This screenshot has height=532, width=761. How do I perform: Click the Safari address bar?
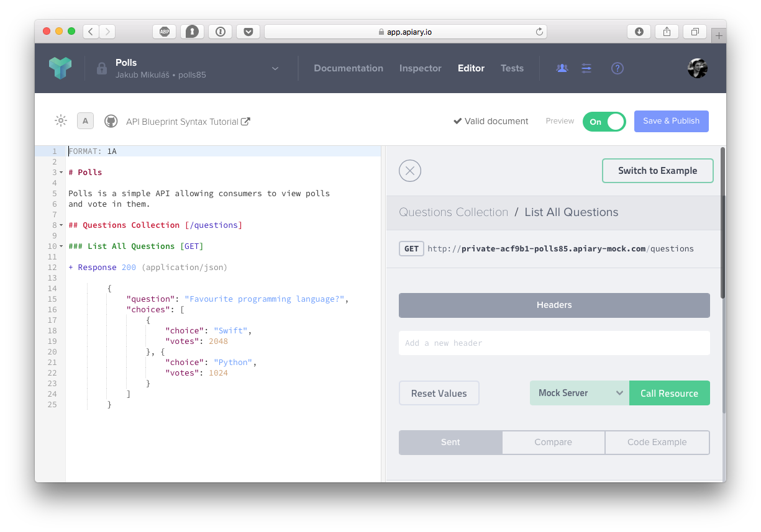point(406,32)
